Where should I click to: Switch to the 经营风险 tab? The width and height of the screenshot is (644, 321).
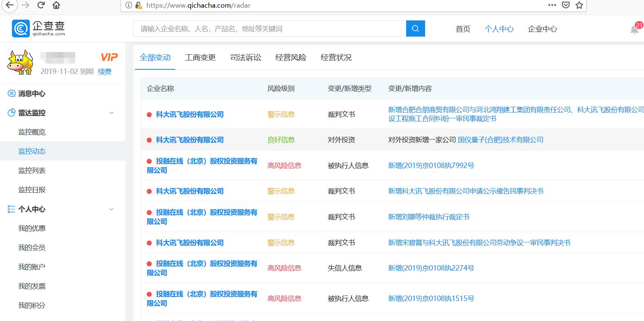coord(291,57)
